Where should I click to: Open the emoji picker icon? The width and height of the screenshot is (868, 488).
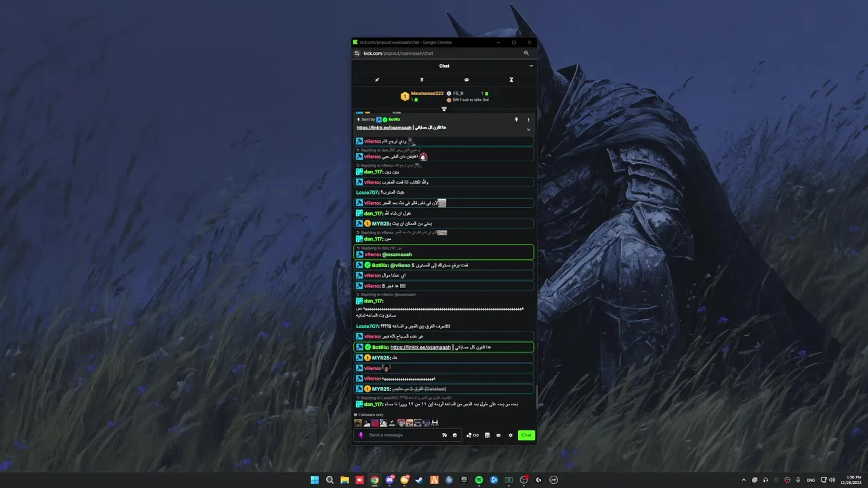coord(455,435)
